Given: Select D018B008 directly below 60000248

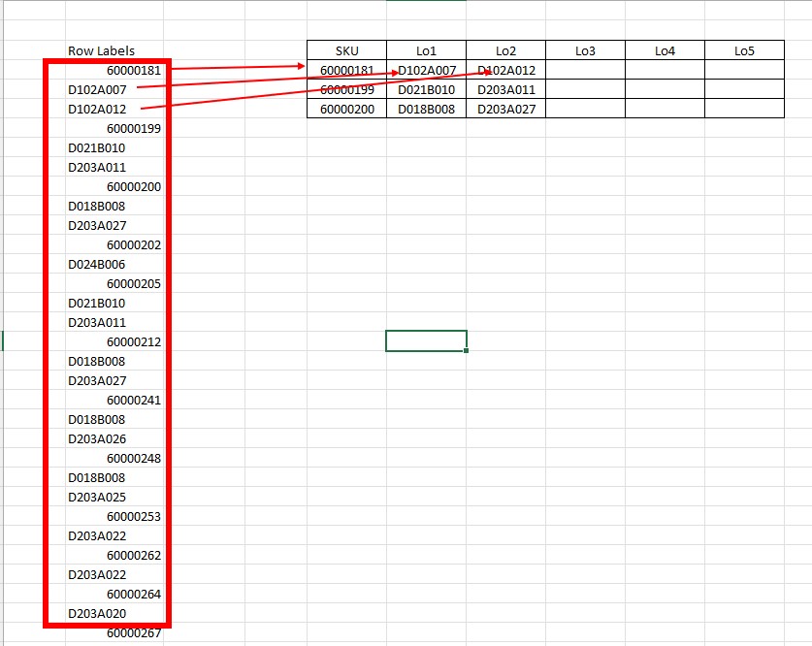Looking at the screenshot, I should pos(114,477).
